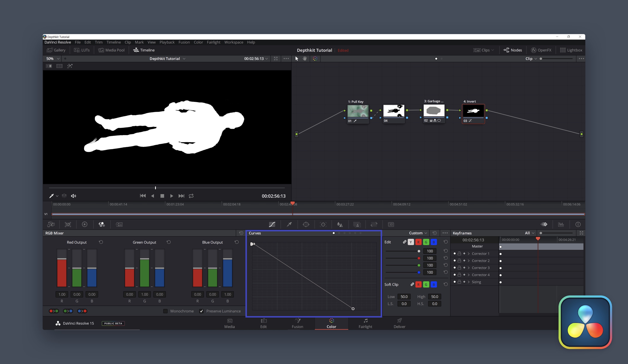Open the Scopes panel icon

click(x=561, y=224)
